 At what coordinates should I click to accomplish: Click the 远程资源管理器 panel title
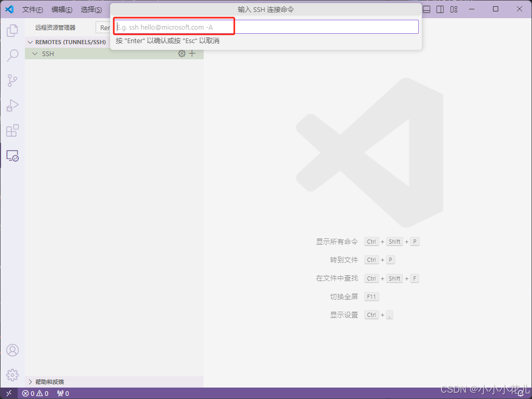click(55, 28)
